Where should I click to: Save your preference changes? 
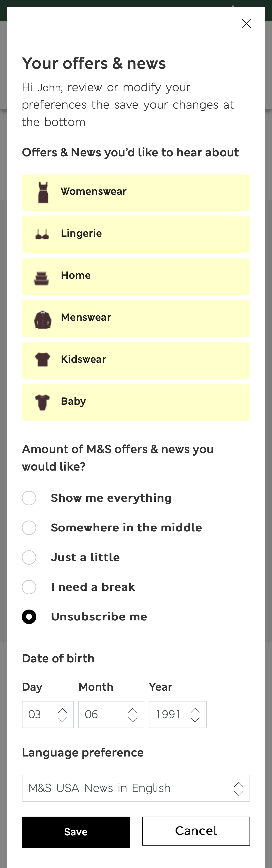(76, 831)
